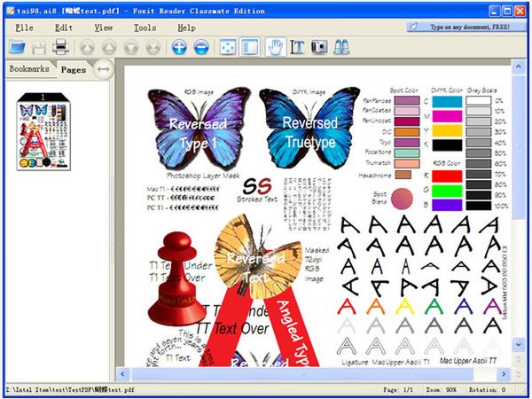Click the vertical scrollbar thumb
Image resolution: width=532 pixels, height=399 pixels.
[x=519, y=147]
